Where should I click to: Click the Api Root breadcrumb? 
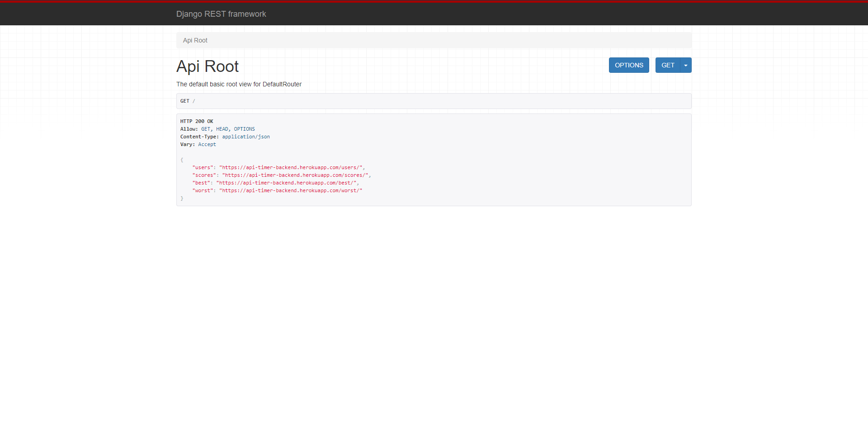click(x=195, y=40)
